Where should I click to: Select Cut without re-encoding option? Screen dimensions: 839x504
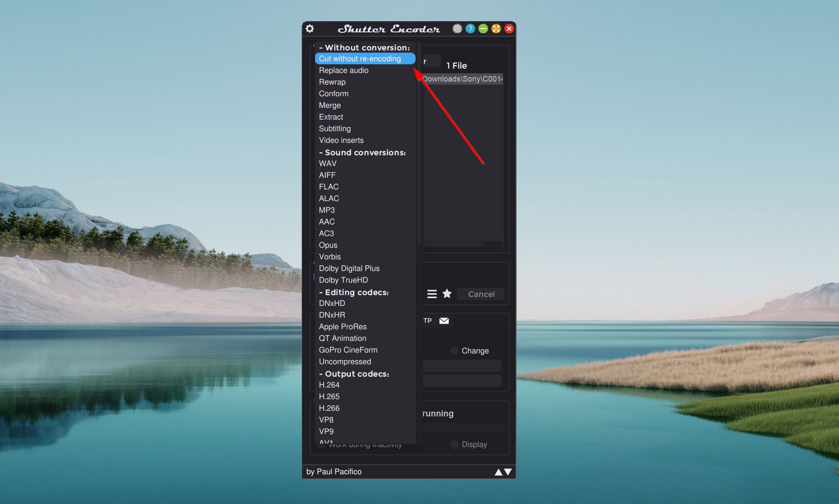[360, 59]
